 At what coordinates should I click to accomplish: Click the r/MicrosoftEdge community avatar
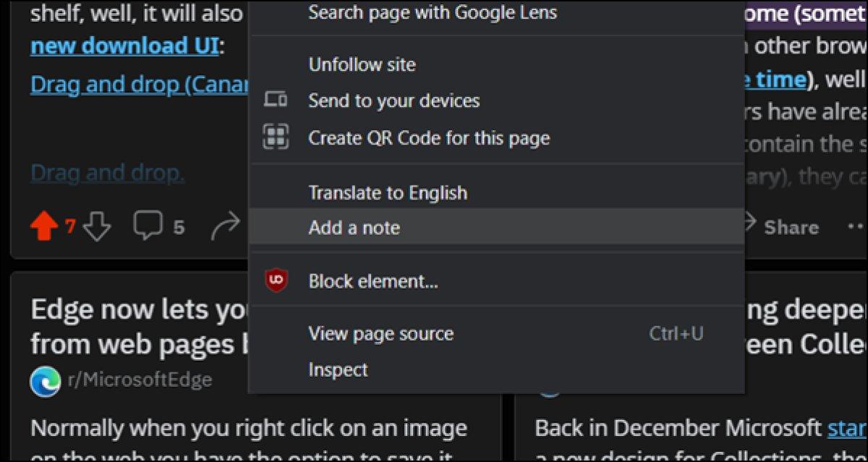45,381
